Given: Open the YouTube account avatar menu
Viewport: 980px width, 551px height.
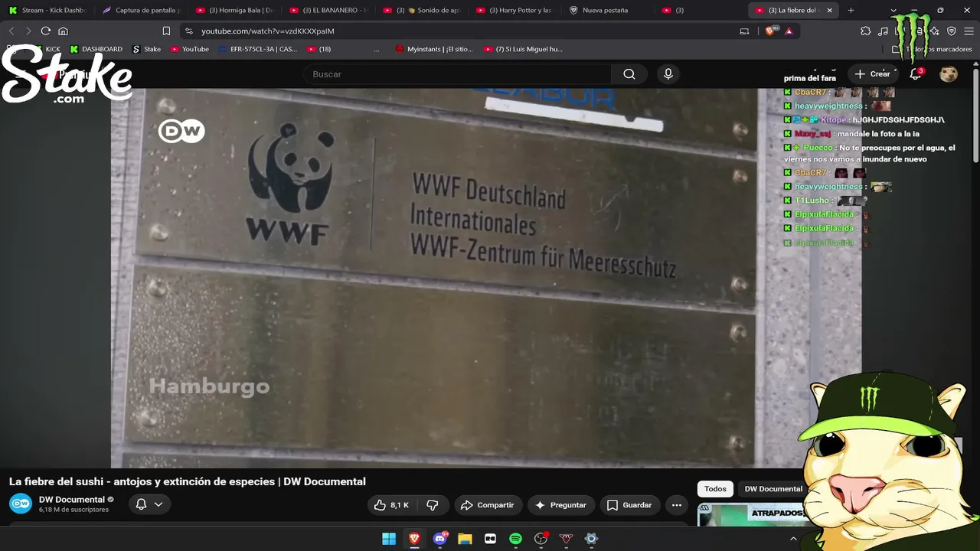Looking at the screenshot, I should point(949,74).
